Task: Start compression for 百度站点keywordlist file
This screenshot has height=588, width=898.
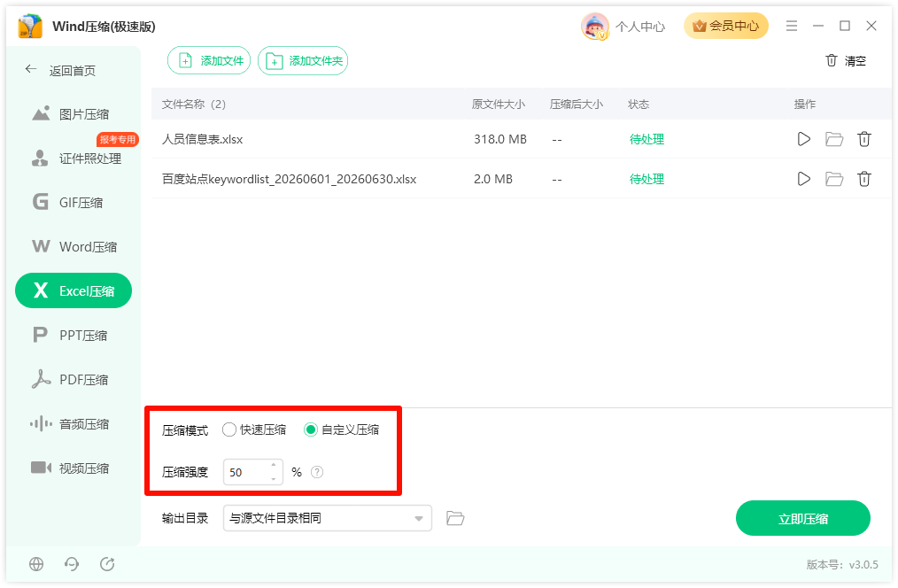Action: pyautogui.click(x=803, y=179)
